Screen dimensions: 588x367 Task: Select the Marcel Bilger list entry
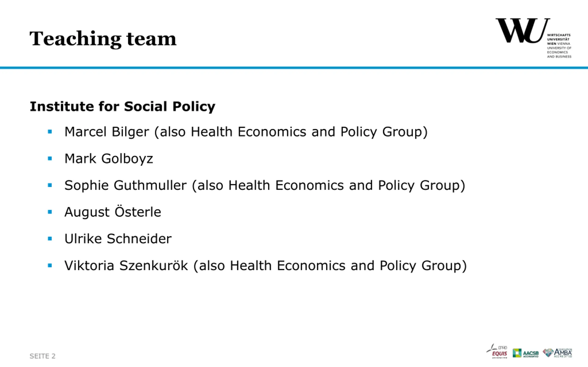[246, 132]
